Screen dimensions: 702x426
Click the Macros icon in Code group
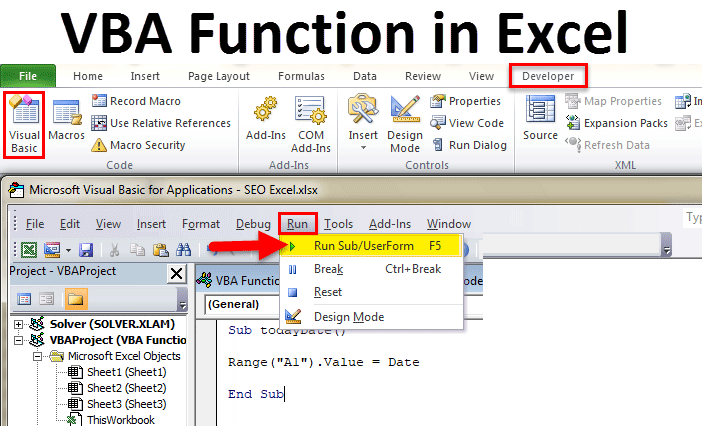(x=66, y=120)
